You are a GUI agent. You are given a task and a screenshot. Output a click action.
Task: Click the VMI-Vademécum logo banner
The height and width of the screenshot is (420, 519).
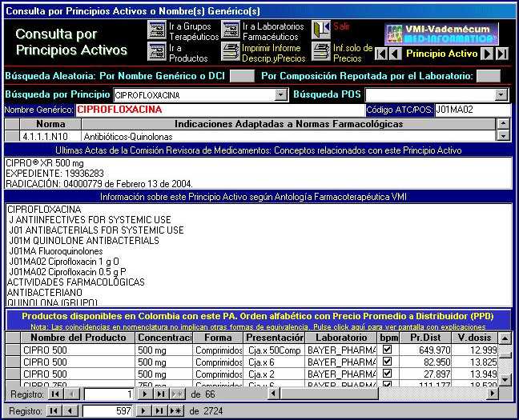[x=441, y=34]
